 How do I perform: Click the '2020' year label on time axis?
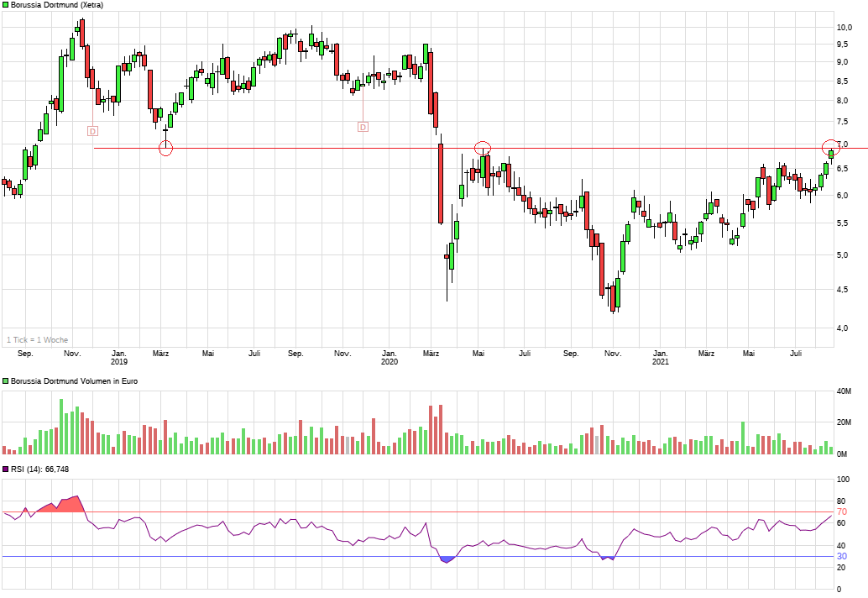390,362
